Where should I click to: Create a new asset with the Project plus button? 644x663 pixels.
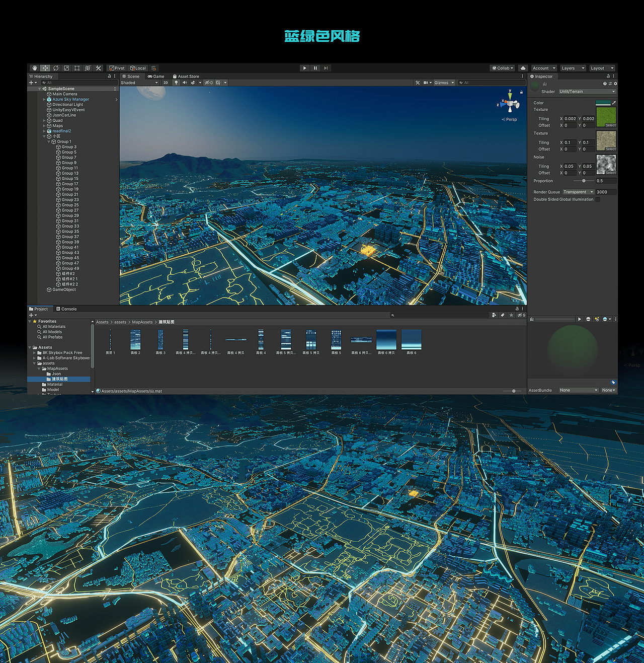click(33, 315)
